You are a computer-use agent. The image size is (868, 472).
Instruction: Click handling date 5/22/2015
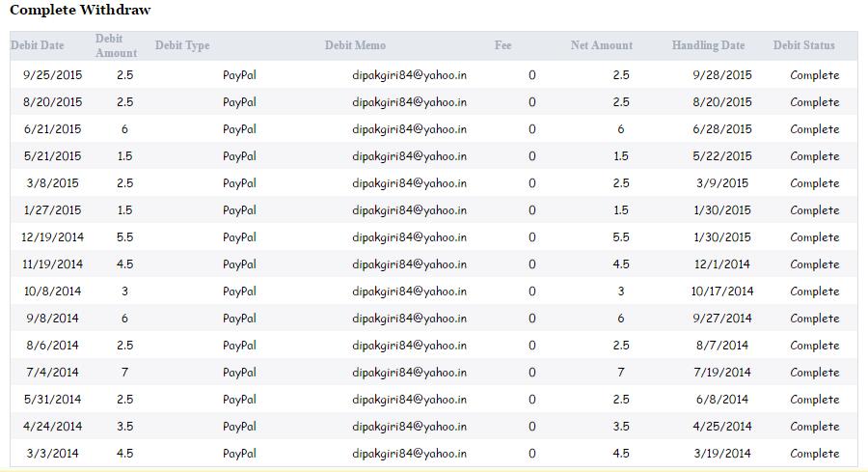(x=722, y=156)
